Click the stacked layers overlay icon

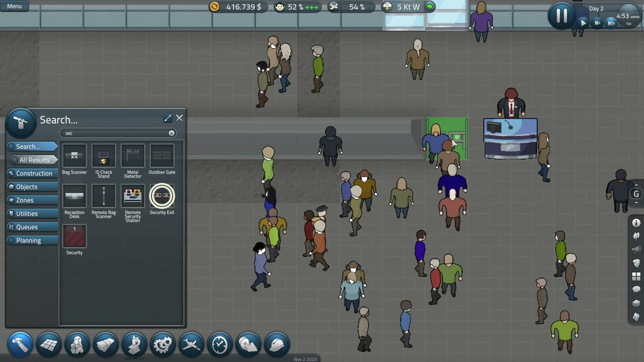pos(636,304)
